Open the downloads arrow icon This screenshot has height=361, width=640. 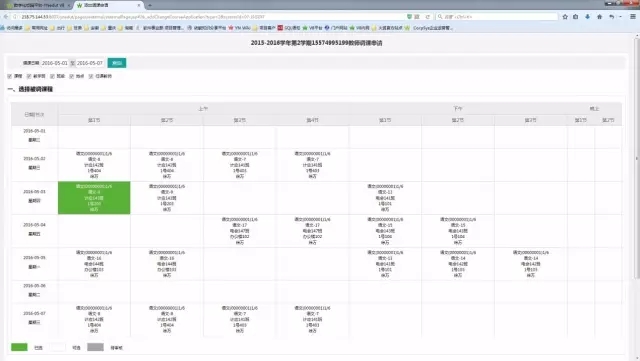[587, 17]
